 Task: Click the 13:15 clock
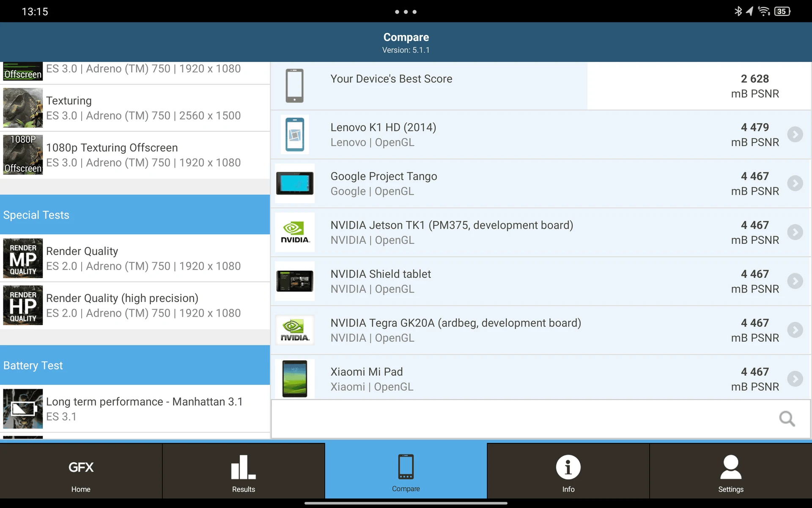tap(35, 11)
